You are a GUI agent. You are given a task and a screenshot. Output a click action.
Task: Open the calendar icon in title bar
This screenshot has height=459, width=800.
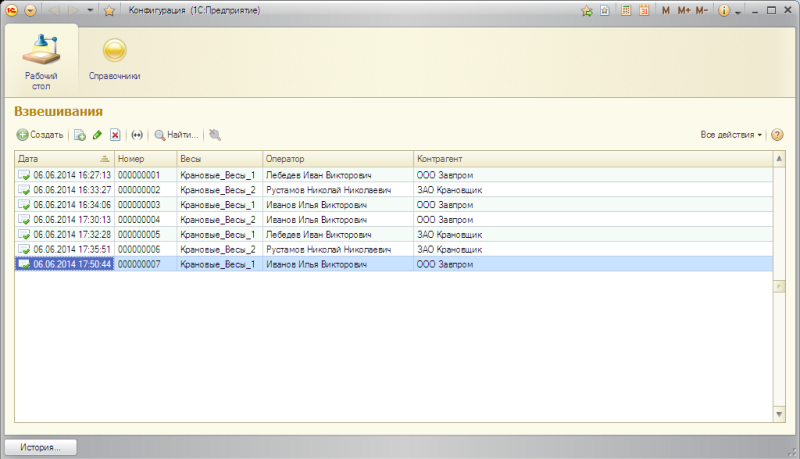[x=643, y=11]
